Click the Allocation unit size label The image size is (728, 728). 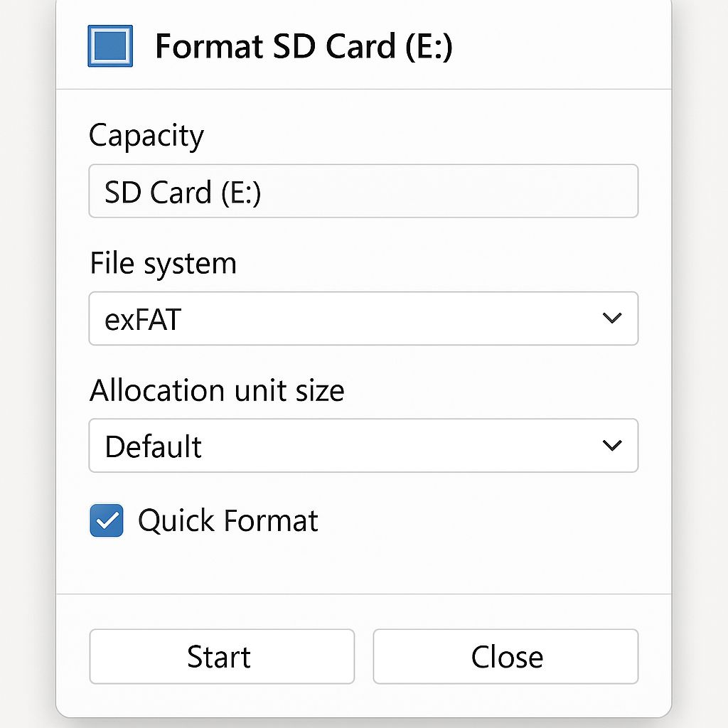217,390
